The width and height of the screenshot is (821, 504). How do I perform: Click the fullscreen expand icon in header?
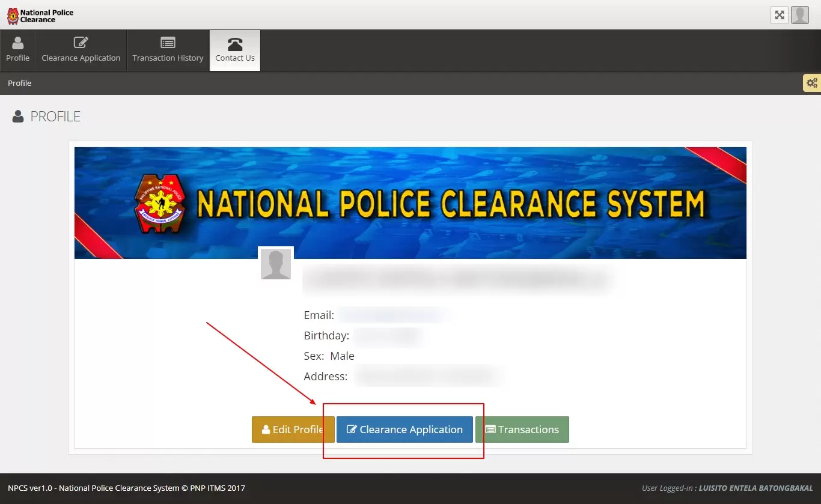[779, 15]
